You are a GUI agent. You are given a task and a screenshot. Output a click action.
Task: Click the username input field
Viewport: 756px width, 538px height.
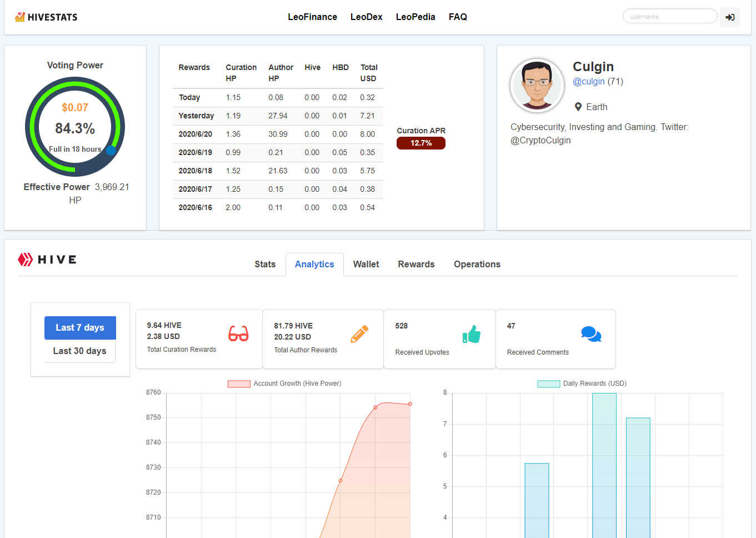[x=670, y=16]
